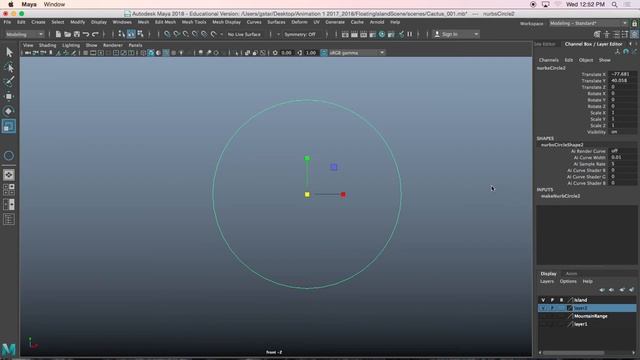Click the Select by object type icon

131,34
